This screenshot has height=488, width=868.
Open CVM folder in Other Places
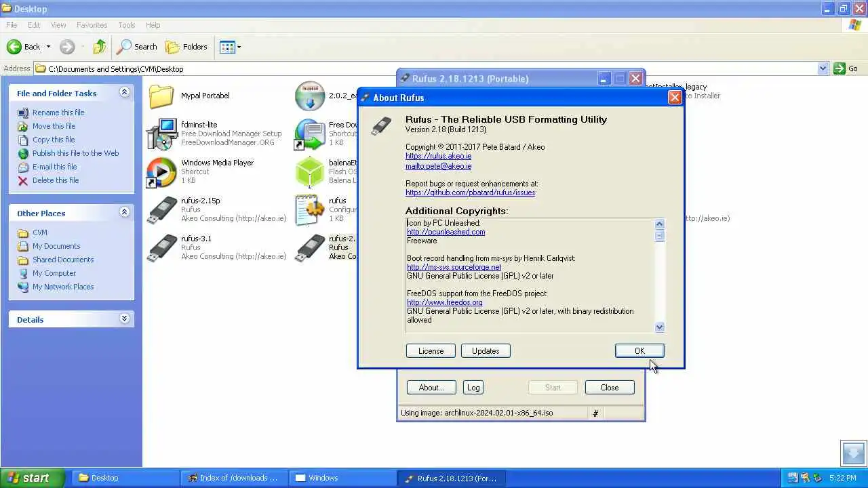pos(40,232)
